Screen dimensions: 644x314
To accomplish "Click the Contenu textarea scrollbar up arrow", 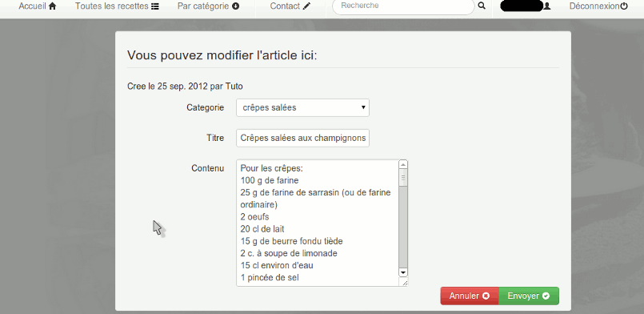I will (403, 164).
